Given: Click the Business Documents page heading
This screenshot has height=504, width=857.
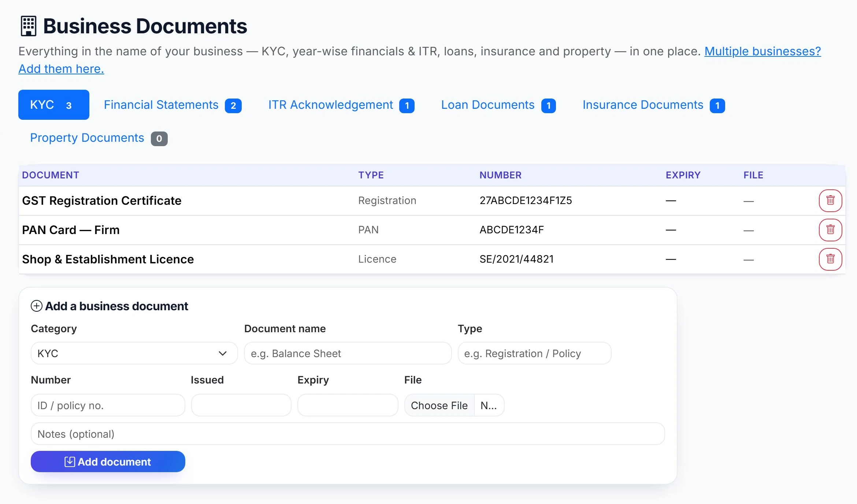Looking at the screenshot, I should pyautogui.click(x=145, y=26).
